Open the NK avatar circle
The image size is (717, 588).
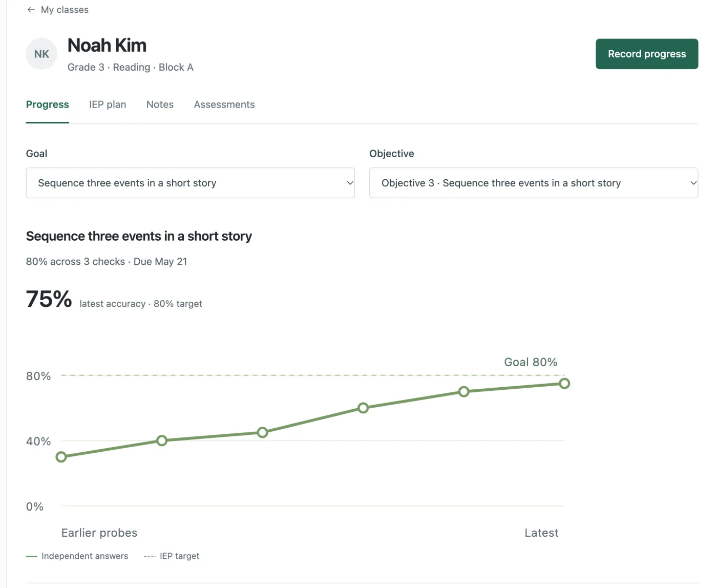tap(41, 54)
